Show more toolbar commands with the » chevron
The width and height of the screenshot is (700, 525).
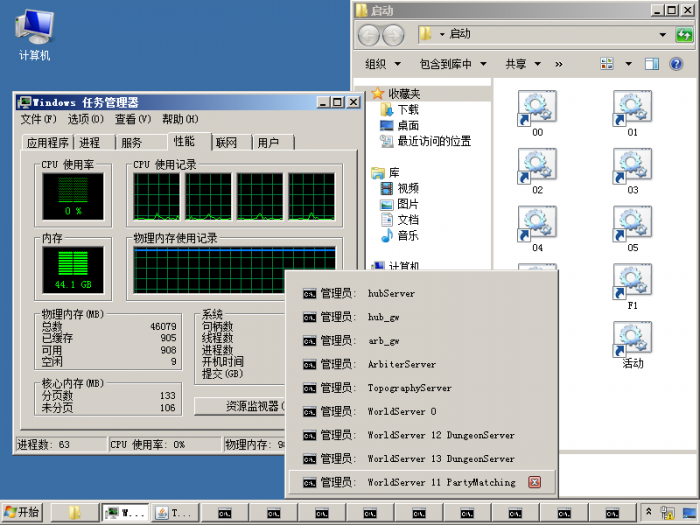pos(558,64)
